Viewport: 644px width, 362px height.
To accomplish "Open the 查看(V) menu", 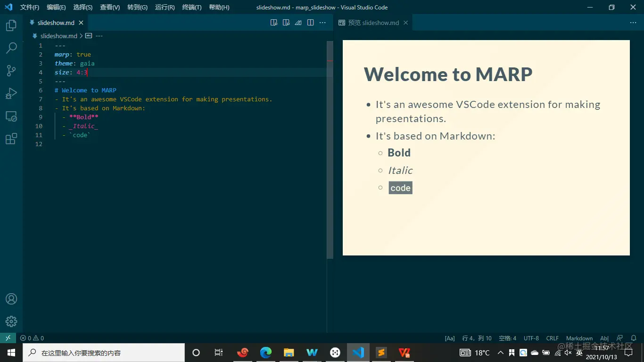I will pos(110,8).
